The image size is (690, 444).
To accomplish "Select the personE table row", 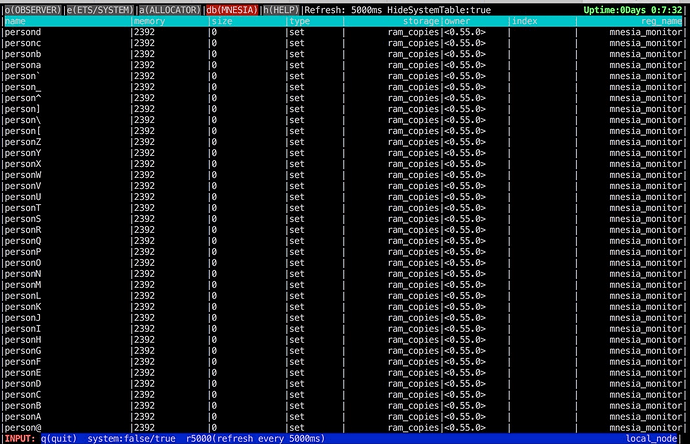I will [343, 373].
